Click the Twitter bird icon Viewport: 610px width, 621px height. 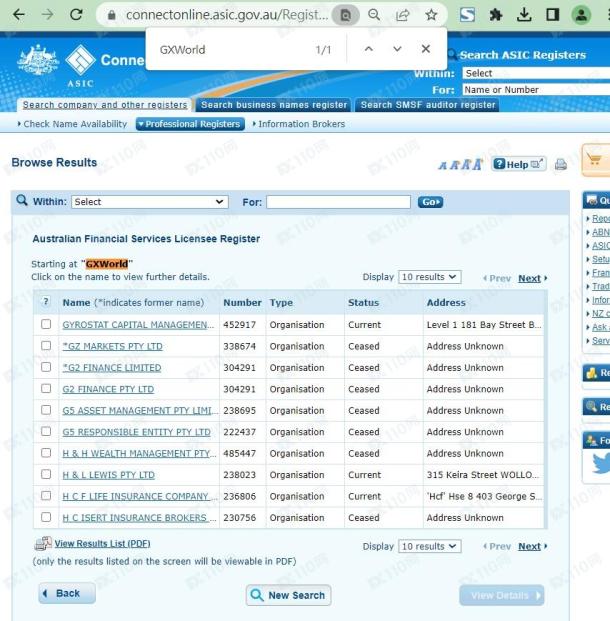(x=601, y=463)
